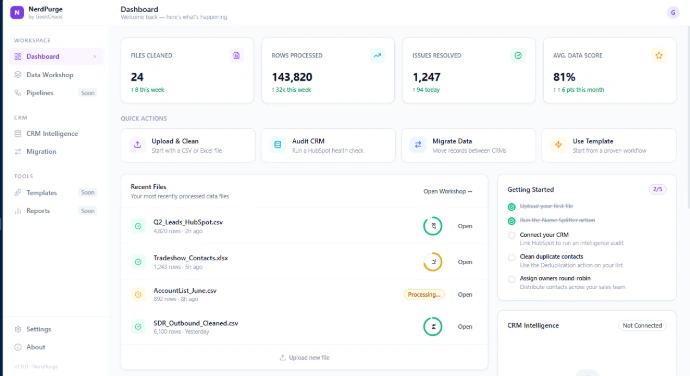Click the Soon badge beside Reports
Viewport: 690px width, 376px height.
click(x=88, y=211)
